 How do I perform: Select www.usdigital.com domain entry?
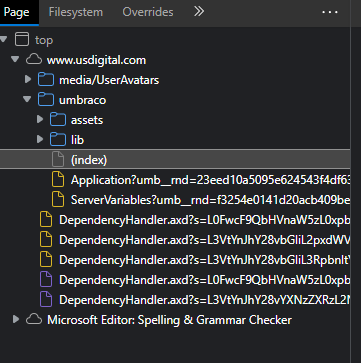tap(96, 60)
